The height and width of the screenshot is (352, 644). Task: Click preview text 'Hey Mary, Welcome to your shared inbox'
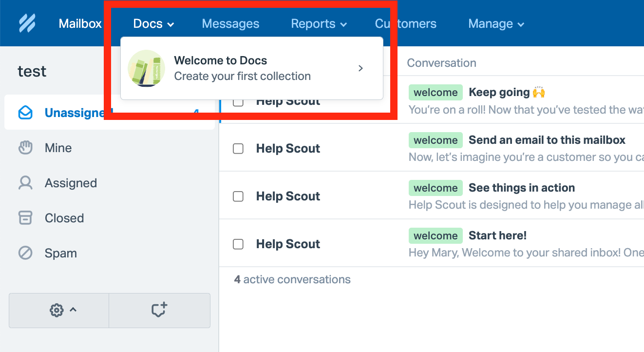click(526, 253)
